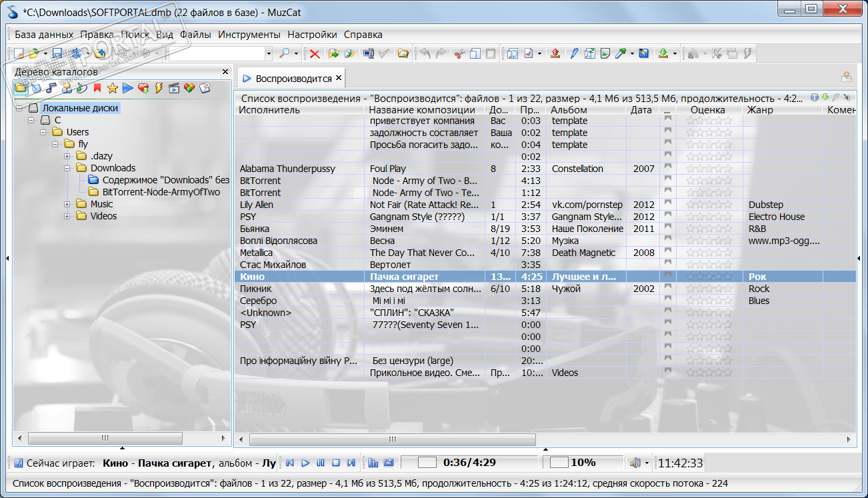This screenshot has width=868, height=498.
Task: Select the folders view icon in catalog tree toolbar
Action: click(21, 87)
